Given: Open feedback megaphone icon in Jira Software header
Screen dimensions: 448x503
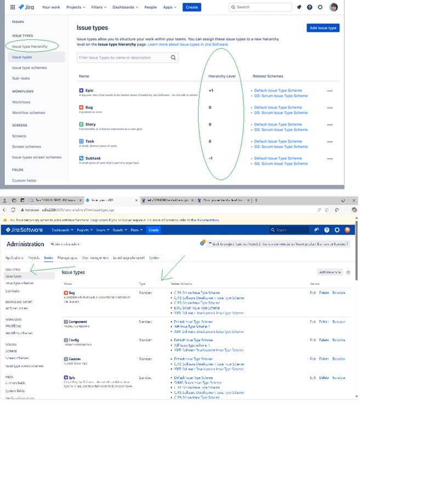Looking at the screenshot, I should click(316, 230).
